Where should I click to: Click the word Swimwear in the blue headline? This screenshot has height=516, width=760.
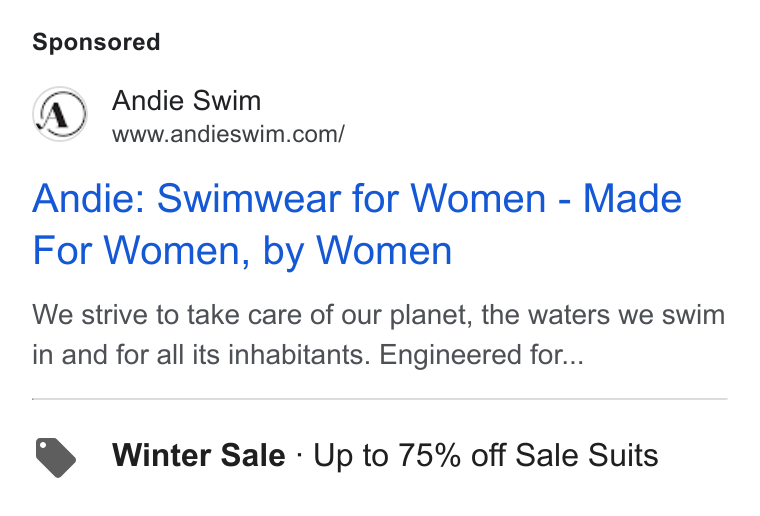point(249,198)
